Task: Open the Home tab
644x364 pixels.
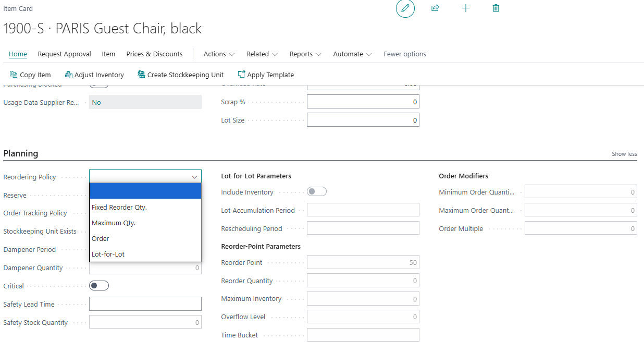Action: coord(18,54)
